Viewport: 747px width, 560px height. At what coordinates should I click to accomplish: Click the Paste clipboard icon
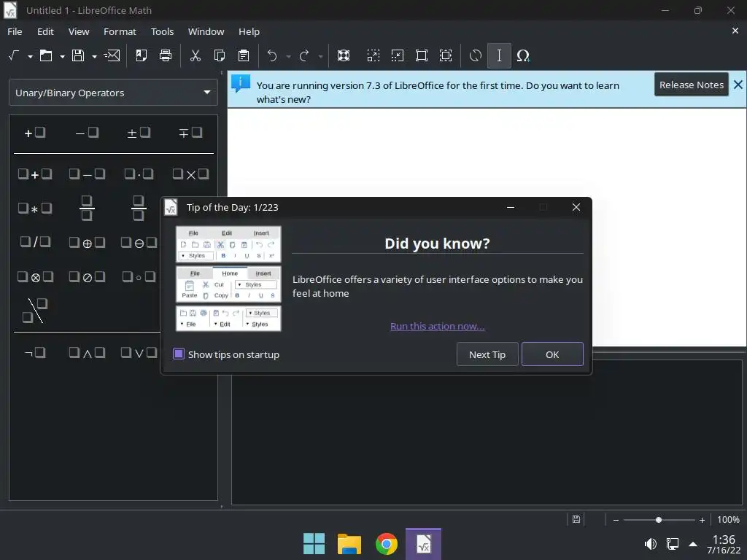pos(244,55)
